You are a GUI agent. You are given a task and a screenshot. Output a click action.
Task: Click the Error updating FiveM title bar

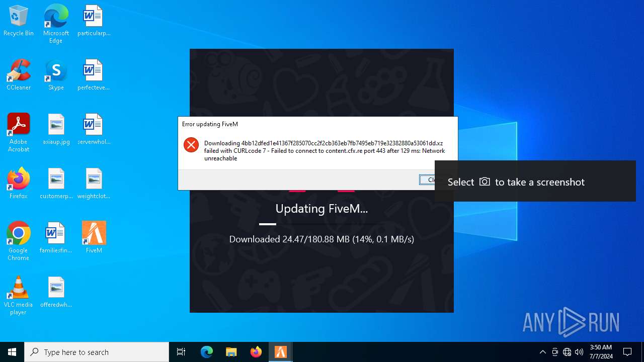pos(318,124)
